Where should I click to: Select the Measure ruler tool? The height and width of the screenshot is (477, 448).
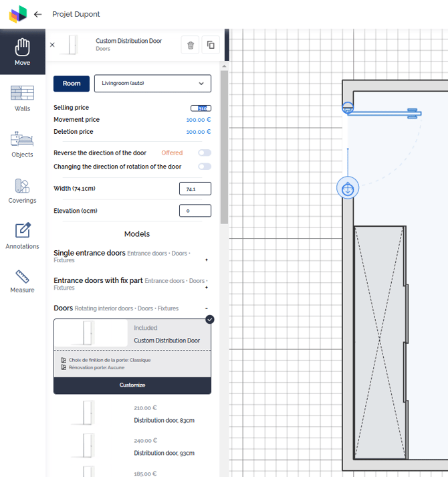(x=23, y=282)
